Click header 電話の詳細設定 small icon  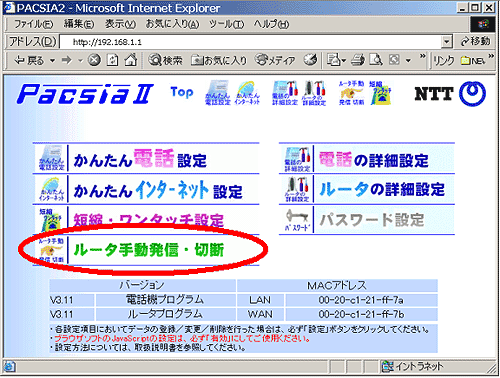coord(285,93)
